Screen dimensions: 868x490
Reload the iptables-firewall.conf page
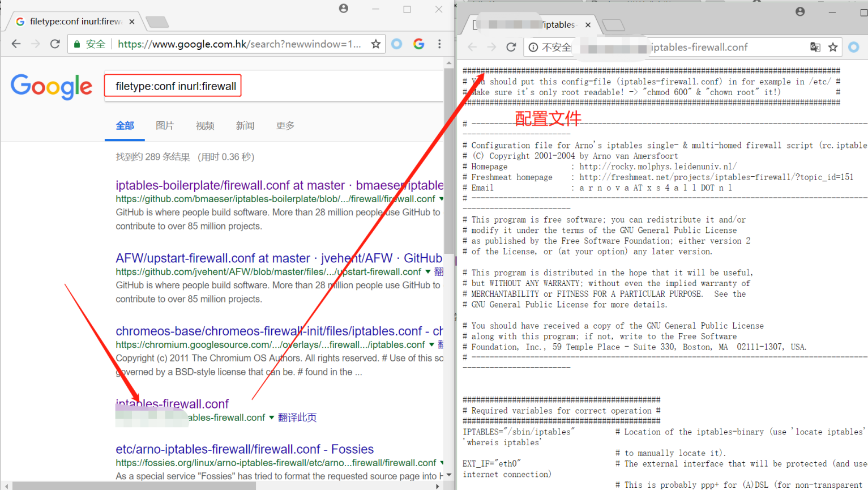(511, 47)
